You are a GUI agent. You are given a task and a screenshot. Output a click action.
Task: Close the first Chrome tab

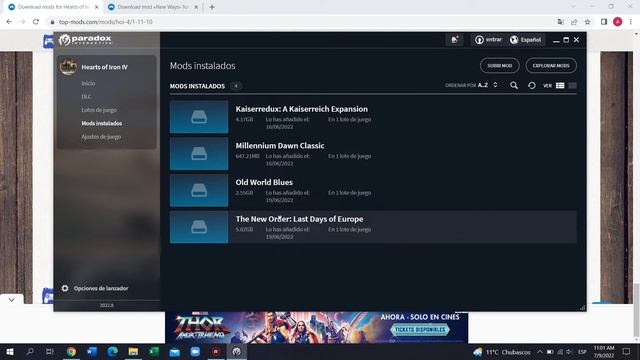point(96,7)
